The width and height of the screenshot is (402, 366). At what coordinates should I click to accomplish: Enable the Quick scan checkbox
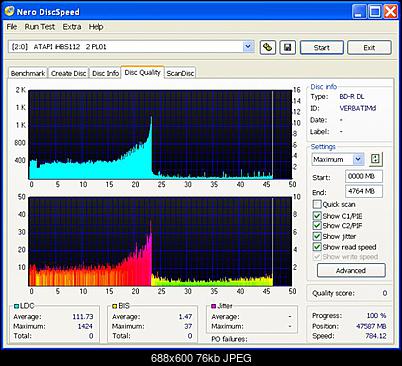[x=317, y=204]
